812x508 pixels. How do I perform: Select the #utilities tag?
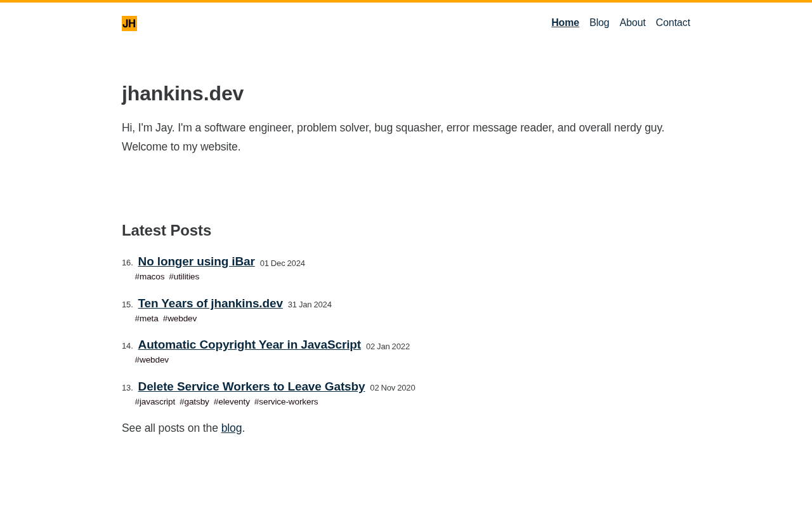point(184,277)
